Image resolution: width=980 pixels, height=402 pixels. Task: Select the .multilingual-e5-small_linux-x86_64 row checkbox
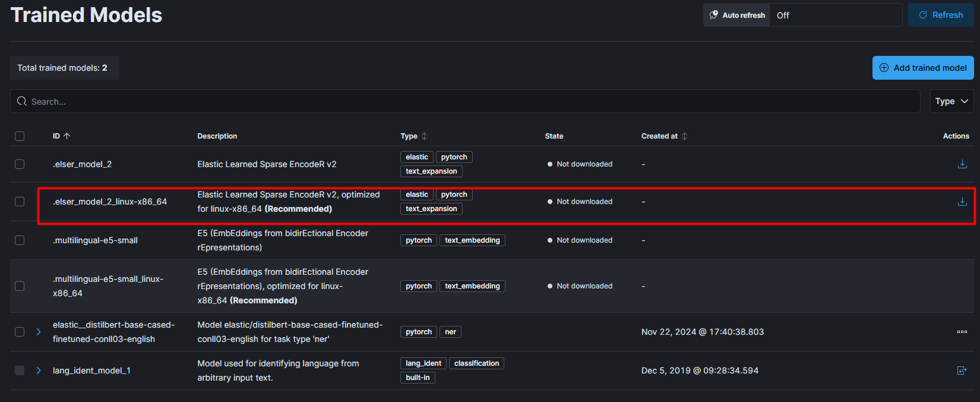click(x=20, y=286)
